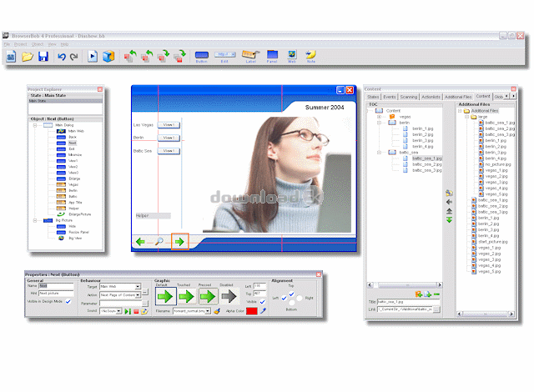Collapse the baltic_sea chapter in TOC
This screenshot has width=534, height=392.
click(x=379, y=153)
